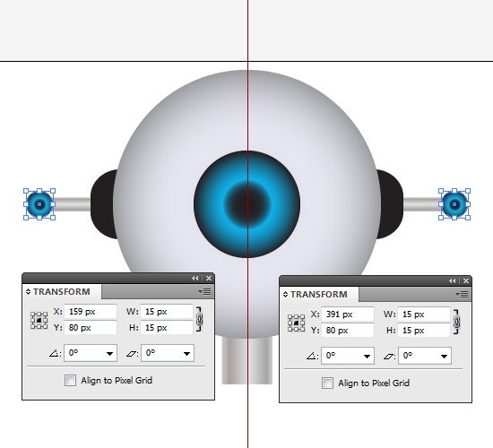493x448 pixels.
Task: Select the left TRANSFORM panel tab
Action: tap(62, 292)
